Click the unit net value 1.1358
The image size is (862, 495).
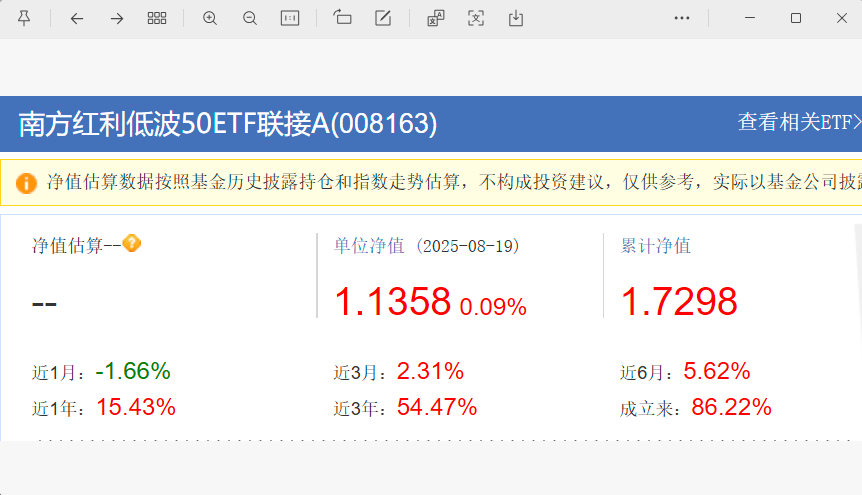coord(393,301)
